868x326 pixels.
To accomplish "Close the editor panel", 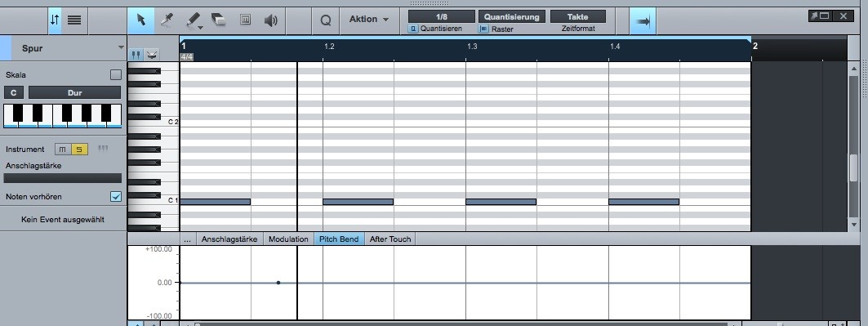I will tap(844, 16).
